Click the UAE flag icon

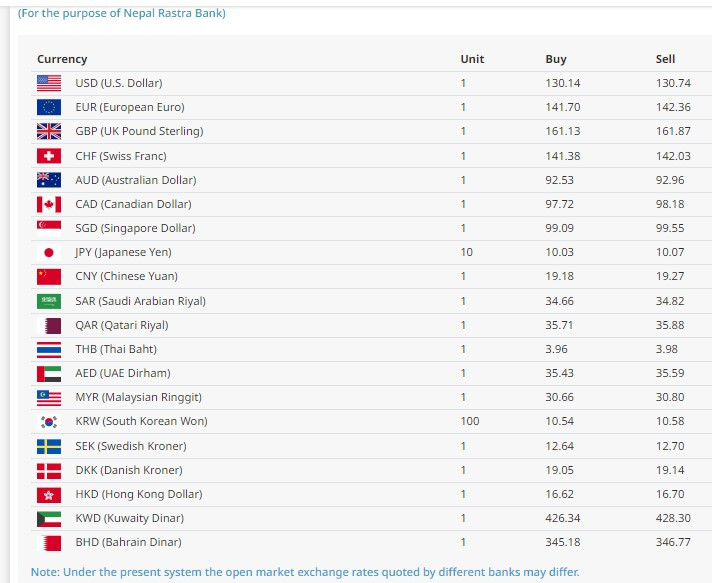click(x=49, y=373)
